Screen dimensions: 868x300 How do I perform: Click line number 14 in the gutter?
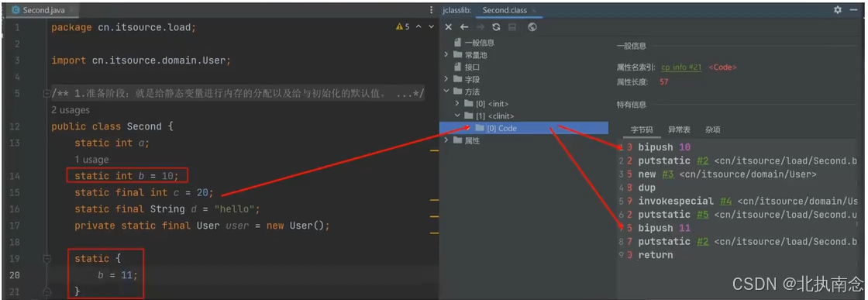click(15, 175)
